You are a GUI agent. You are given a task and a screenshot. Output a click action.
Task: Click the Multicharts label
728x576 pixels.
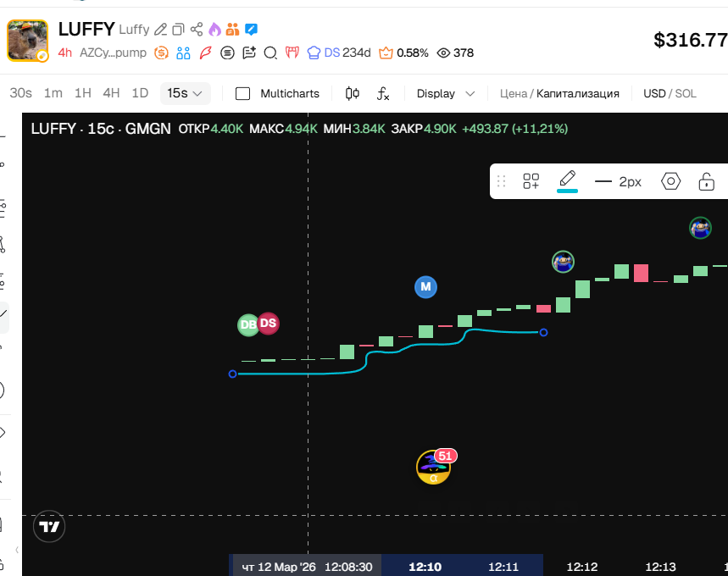[290, 94]
